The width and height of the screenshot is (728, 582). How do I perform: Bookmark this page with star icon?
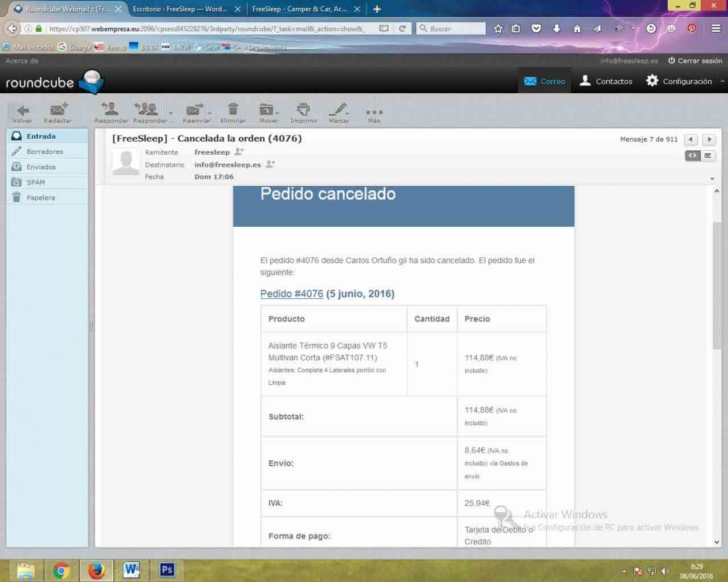[498, 29]
